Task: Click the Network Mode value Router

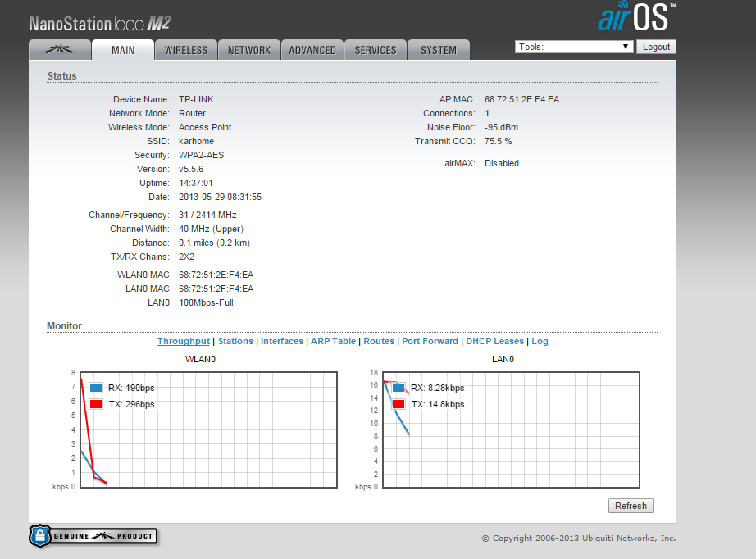Action: 192,113
